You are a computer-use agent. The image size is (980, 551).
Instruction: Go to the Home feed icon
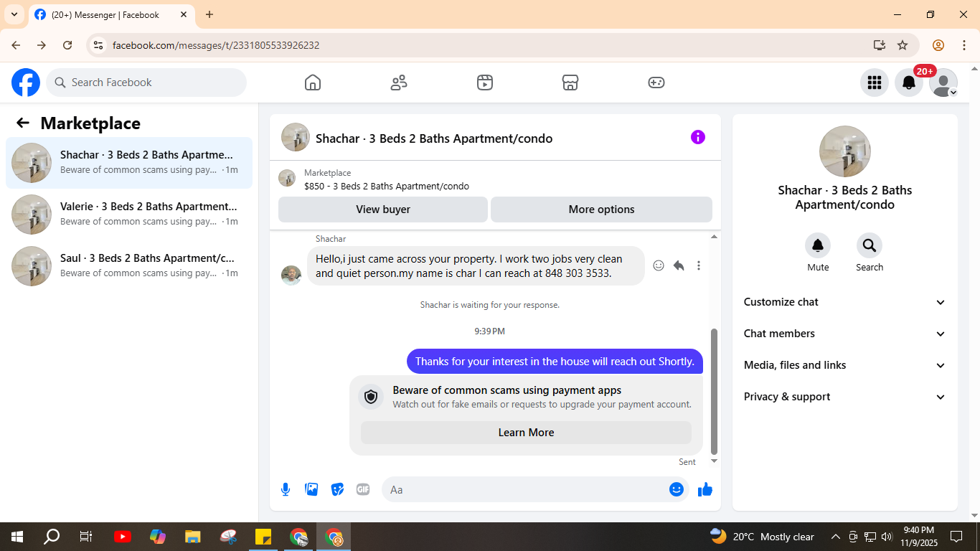[313, 83]
